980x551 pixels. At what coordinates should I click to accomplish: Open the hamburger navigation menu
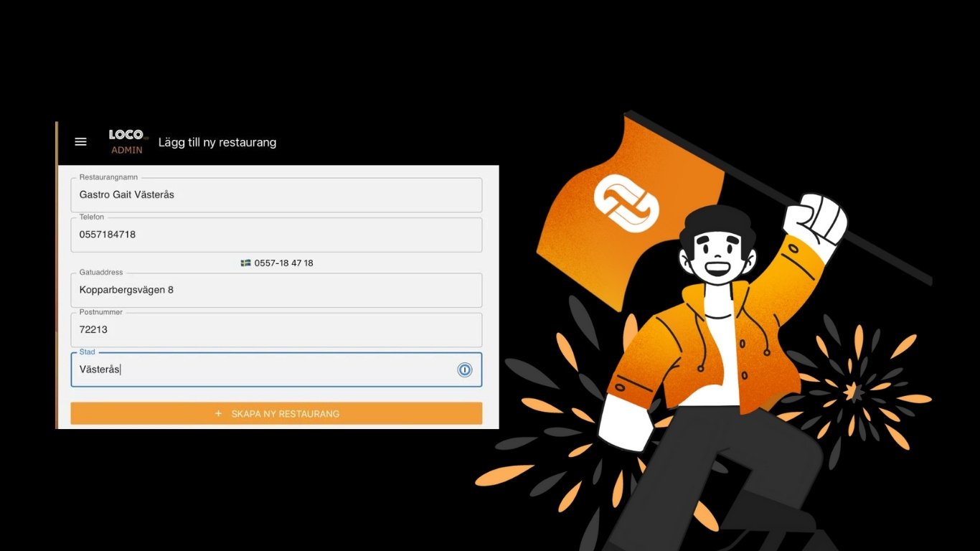pyautogui.click(x=81, y=142)
